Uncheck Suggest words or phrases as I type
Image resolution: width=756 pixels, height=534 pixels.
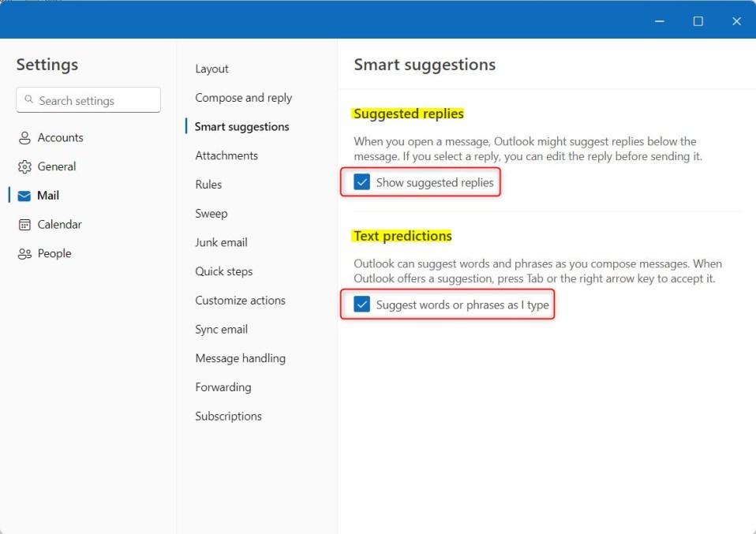coord(361,304)
